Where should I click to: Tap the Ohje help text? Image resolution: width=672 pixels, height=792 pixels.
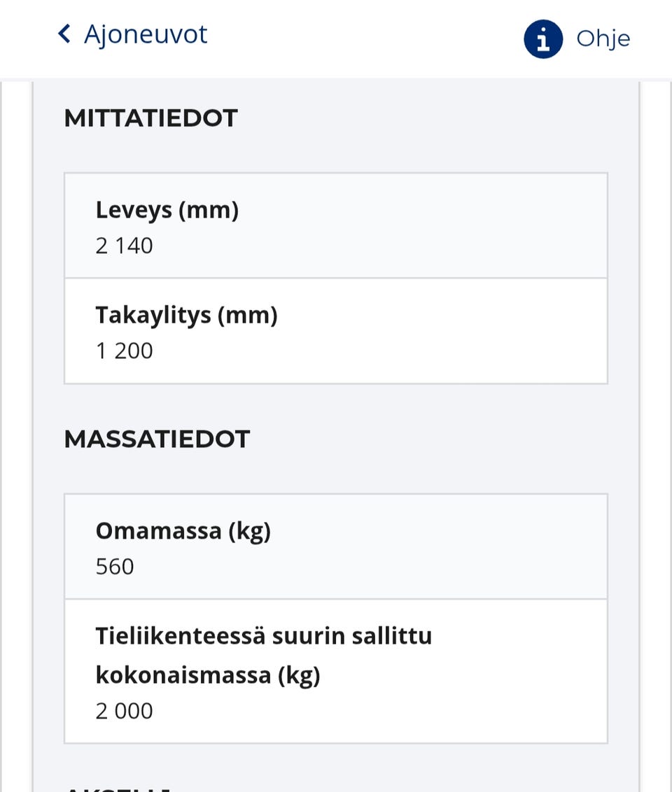click(603, 38)
